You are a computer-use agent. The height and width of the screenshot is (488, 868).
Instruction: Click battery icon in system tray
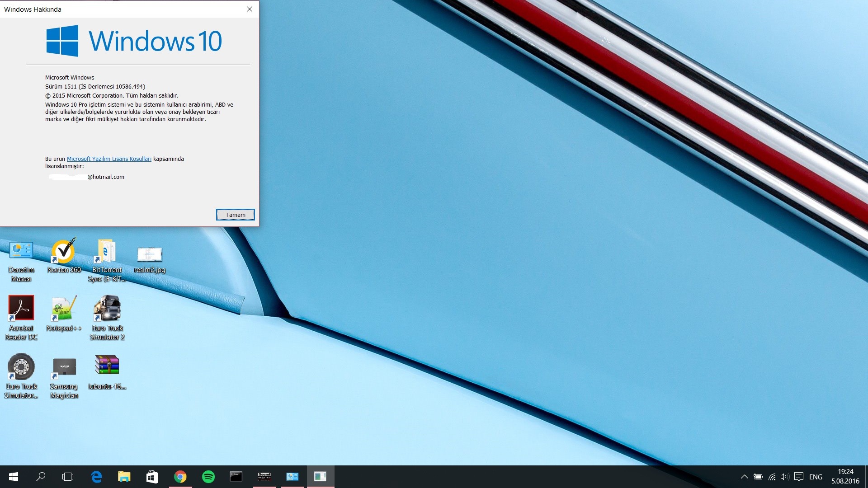pyautogui.click(x=758, y=477)
